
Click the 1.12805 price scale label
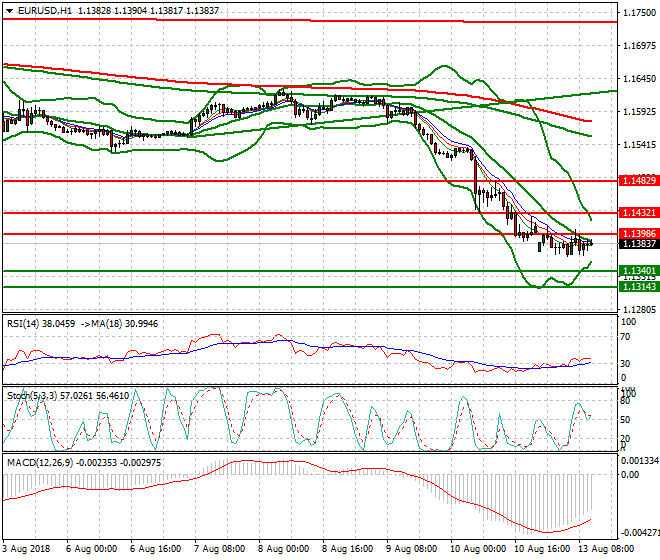pyautogui.click(x=637, y=309)
